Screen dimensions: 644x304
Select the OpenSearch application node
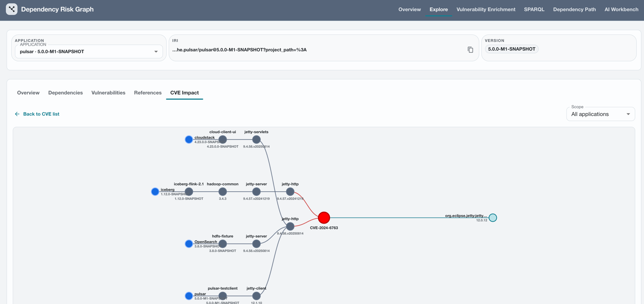[x=189, y=244]
